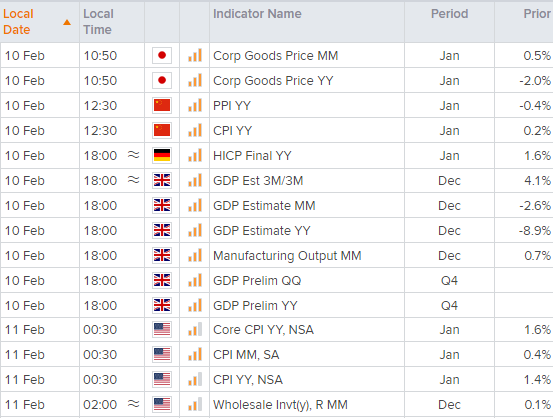Click the US flag beside Core CPI YY, NSA

[162, 330]
